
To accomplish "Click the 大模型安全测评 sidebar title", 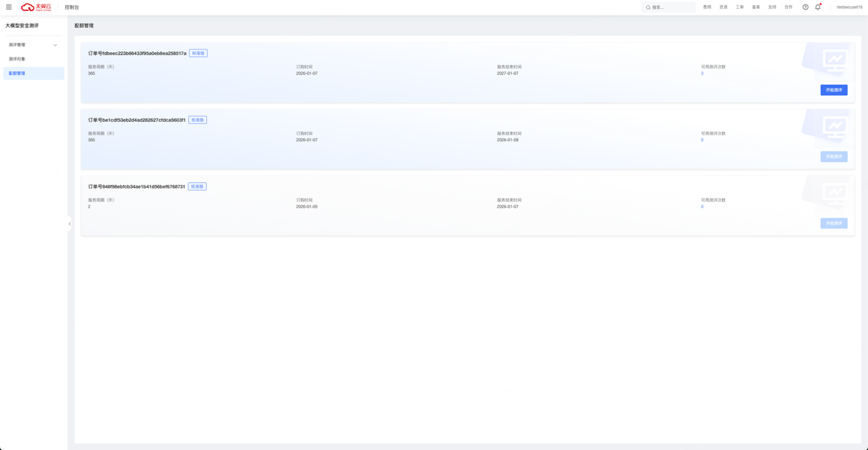I will (22, 25).
